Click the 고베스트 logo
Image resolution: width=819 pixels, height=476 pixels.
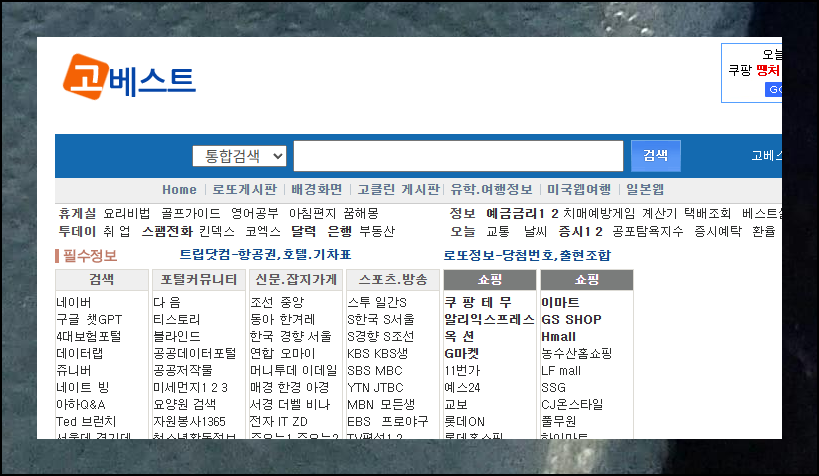pos(129,77)
